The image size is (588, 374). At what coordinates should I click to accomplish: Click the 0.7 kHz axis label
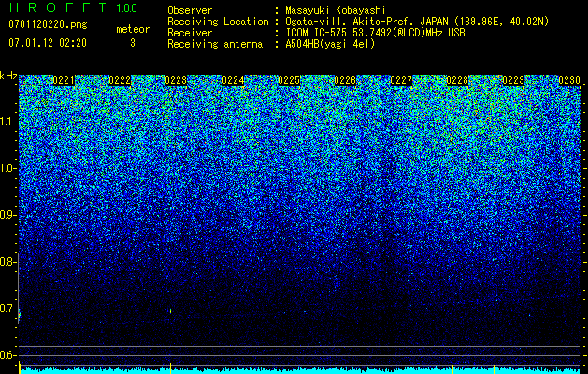(x=7, y=309)
